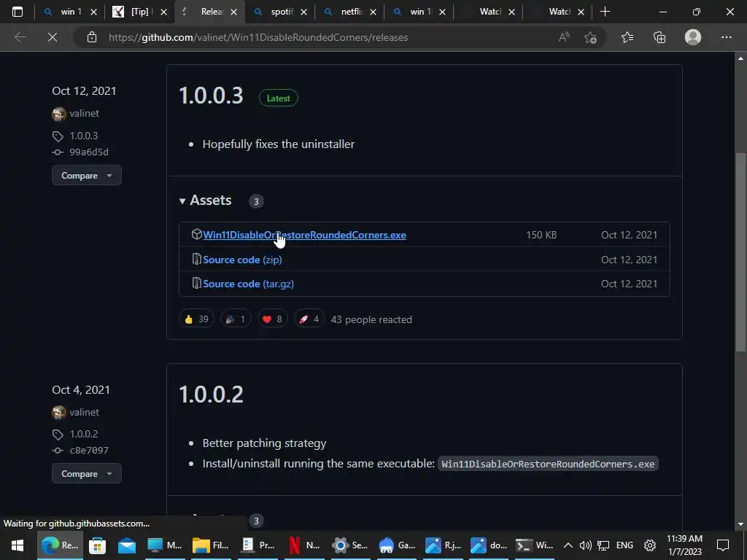Image resolution: width=747 pixels, height=560 pixels.
Task: Open Collections icon
Action: (659, 37)
